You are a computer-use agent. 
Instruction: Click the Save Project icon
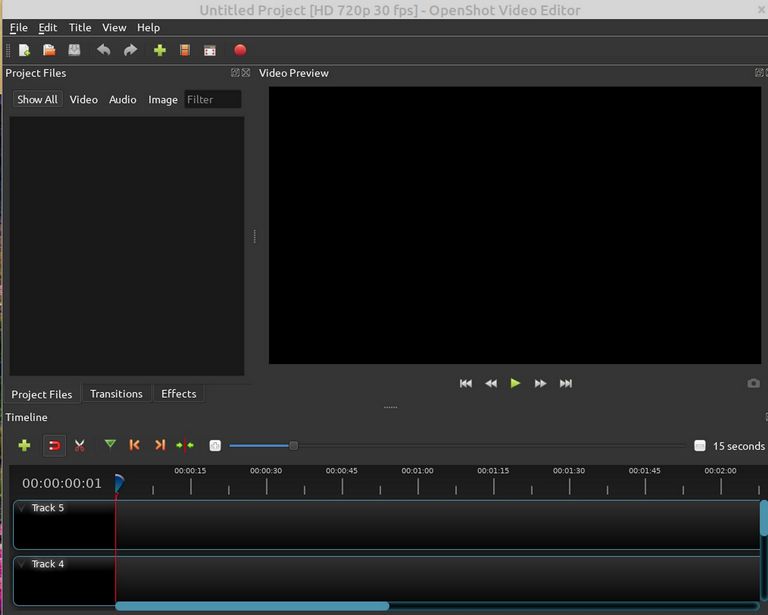tap(74, 50)
